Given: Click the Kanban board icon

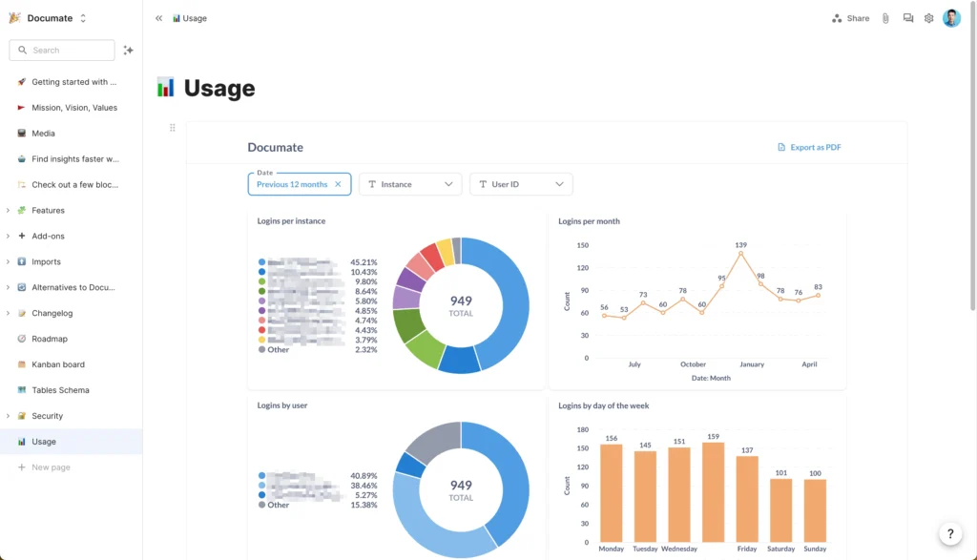Looking at the screenshot, I should tap(22, 363).
